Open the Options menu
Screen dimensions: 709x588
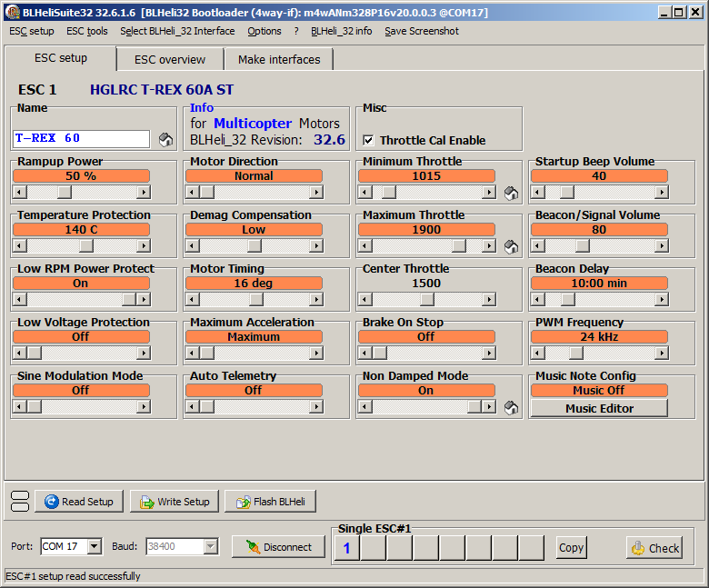click(265, 31)
